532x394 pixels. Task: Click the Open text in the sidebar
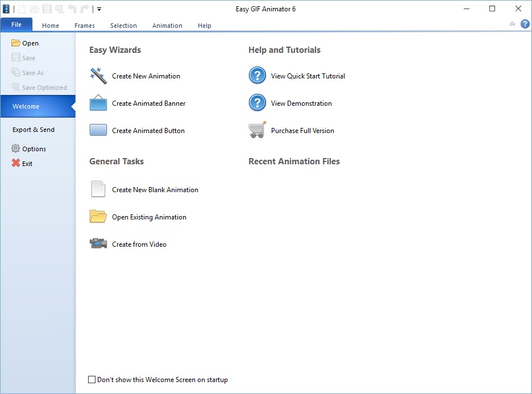pyautogui.click(x=30, y=43)
